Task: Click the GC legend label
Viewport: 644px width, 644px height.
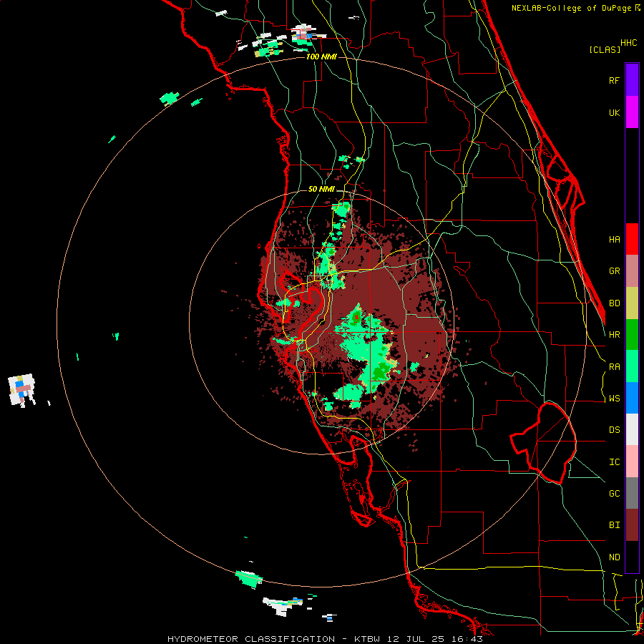Action: click(x=614, y=494)
